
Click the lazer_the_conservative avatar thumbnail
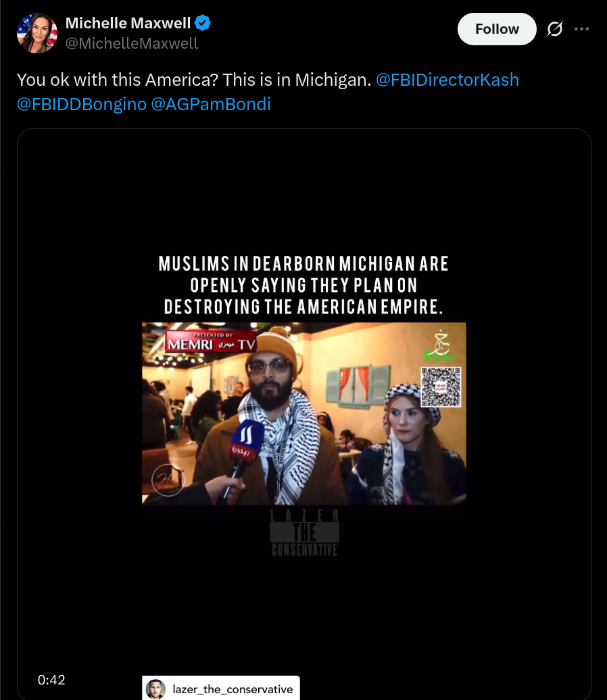point(155,689)
